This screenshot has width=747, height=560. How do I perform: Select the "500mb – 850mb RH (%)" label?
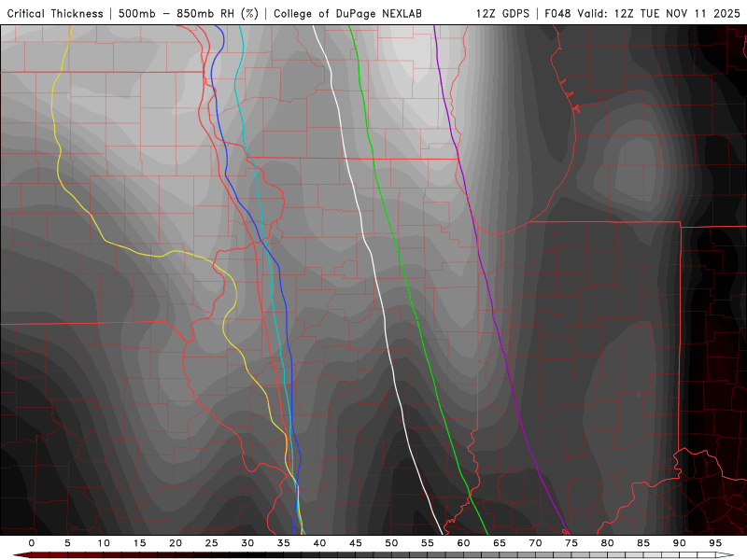(x=189, y=14)
